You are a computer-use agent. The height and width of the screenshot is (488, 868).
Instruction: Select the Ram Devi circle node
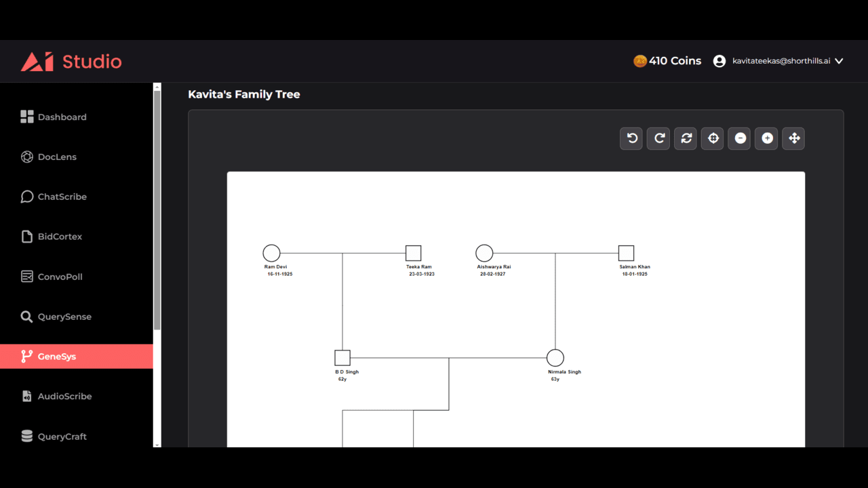271,253
